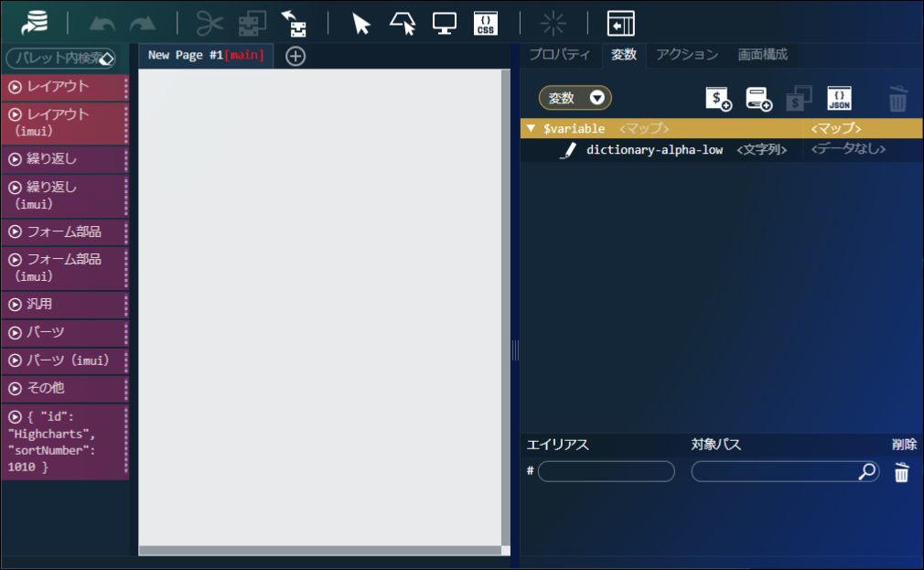Click the canvas vertical scrollbar
The image size is (924, 570).
(x=505, y=307)
